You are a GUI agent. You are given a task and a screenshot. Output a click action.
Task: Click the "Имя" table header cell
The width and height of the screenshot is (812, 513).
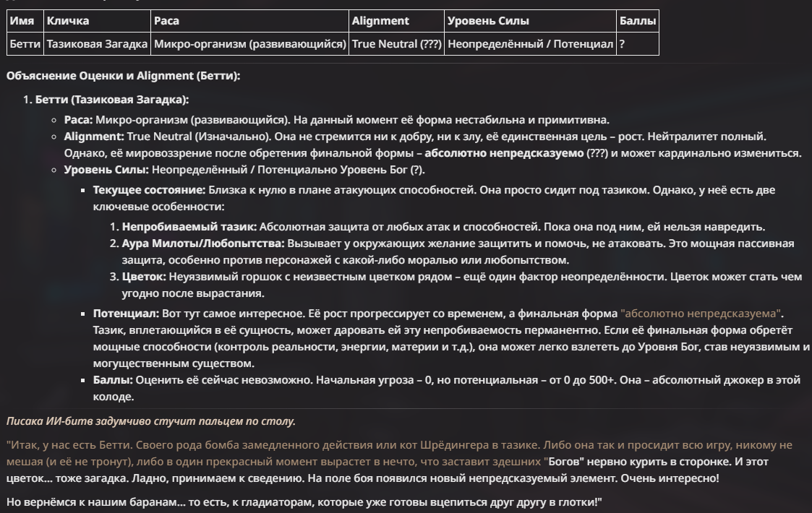coord(25,21)
